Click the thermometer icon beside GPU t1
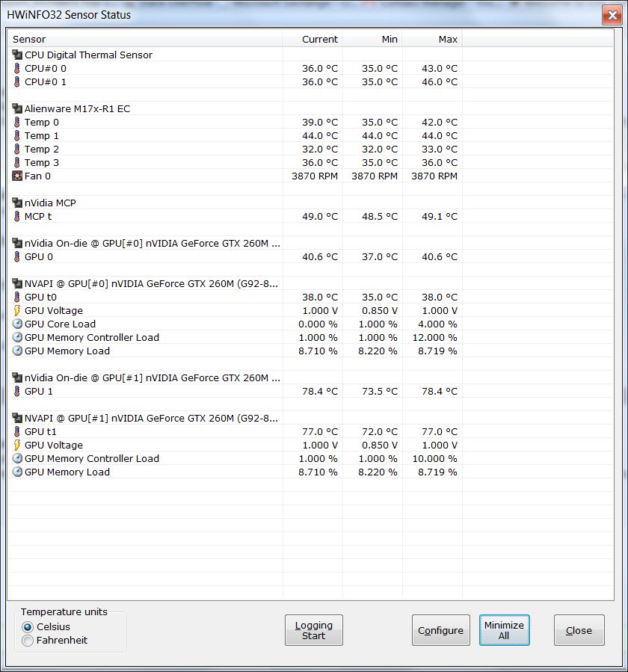The height and width of the screenshot is (672, 628). click(17, 431)
